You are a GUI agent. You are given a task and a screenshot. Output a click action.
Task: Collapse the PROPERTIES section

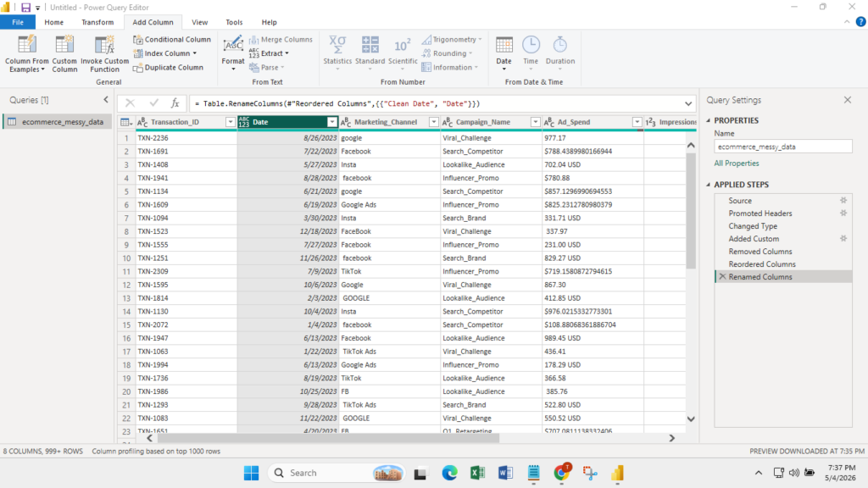point(709,120)
